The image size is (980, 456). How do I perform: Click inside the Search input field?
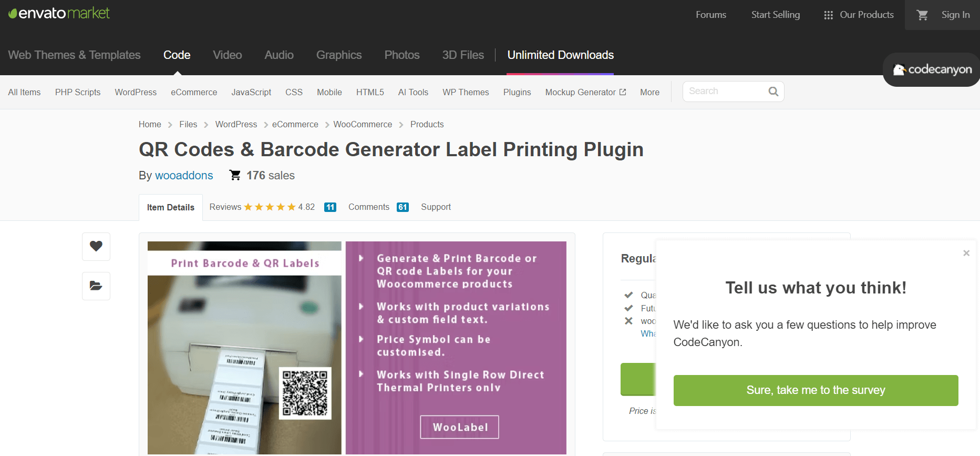pyautogui.click(x=725, y=92)
